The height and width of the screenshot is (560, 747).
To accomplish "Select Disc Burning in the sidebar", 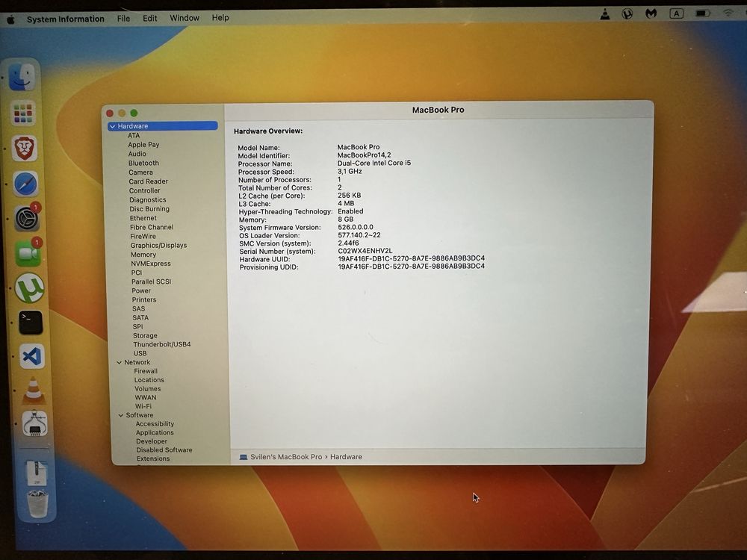I will 149,209.
